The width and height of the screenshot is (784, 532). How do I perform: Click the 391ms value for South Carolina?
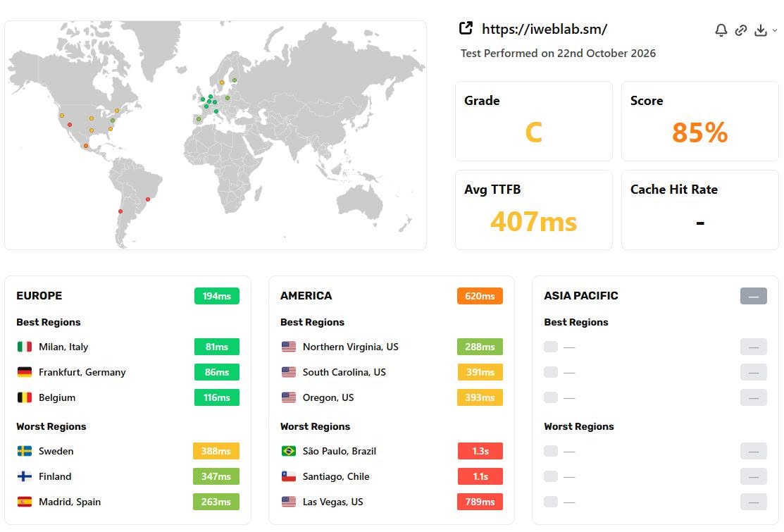click(x=480, y=372)
